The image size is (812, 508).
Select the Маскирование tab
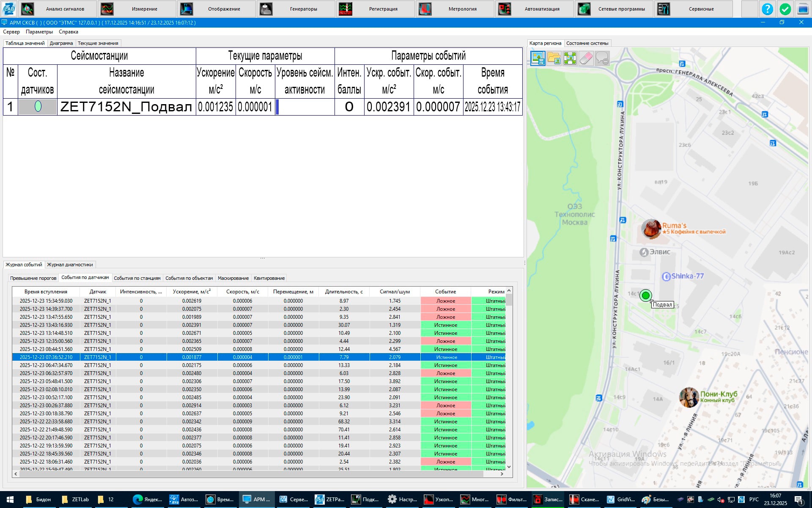[x=233, y=278]
